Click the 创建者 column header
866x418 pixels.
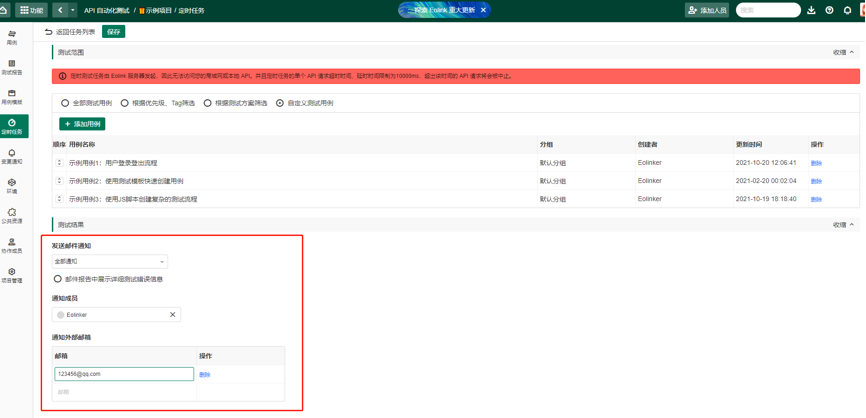click(x=647, y=145)
